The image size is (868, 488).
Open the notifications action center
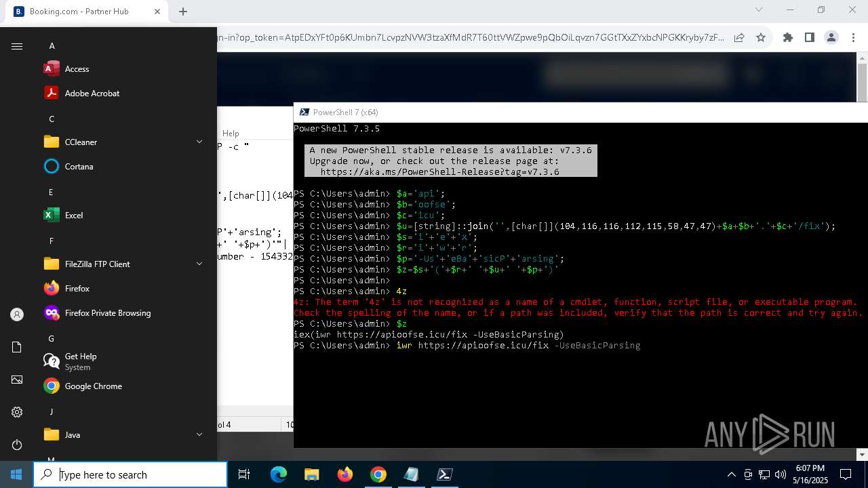coord(846,474)
